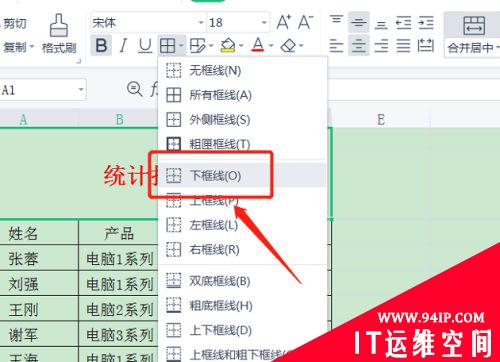Toggle Italic formatting button
This screenshot has height=362, width=500.
click(123, 46)
